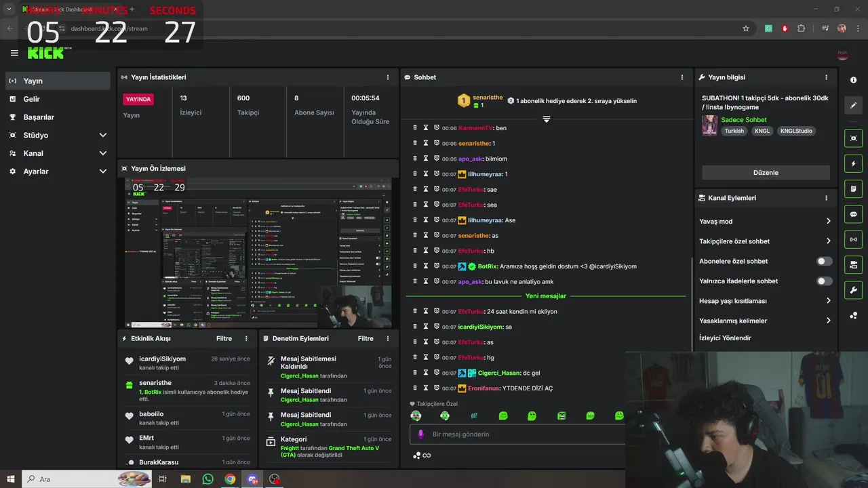The height and width of the screenshot is (488, 868).
Task: Click the pencil edit icon in the right toolbar
Action: point(853,106)
